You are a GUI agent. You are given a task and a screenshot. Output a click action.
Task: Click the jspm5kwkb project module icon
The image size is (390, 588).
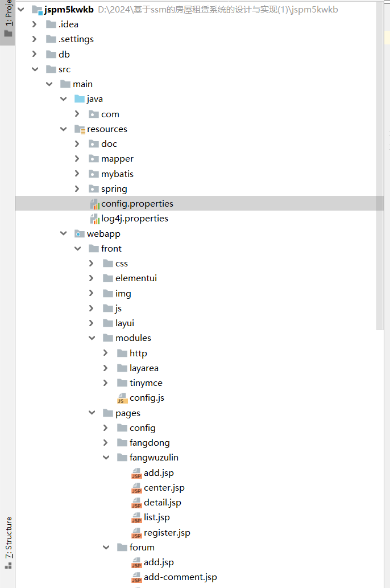pyautogui.click(x=37, y=10)
